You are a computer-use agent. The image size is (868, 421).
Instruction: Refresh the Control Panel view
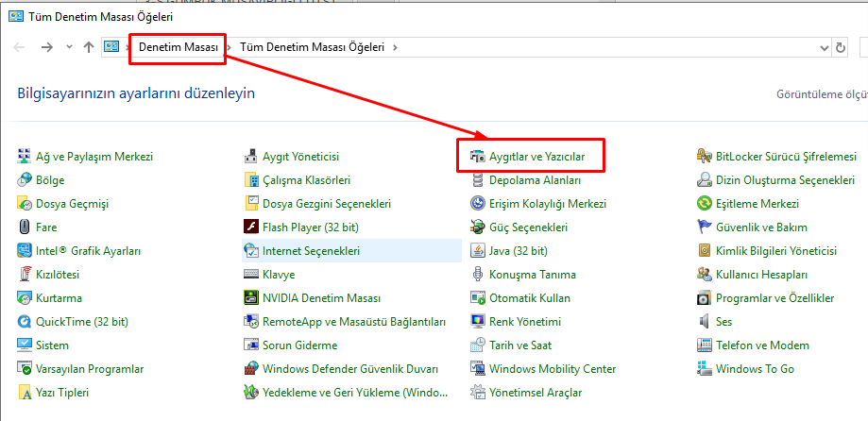tap(841, 47)
